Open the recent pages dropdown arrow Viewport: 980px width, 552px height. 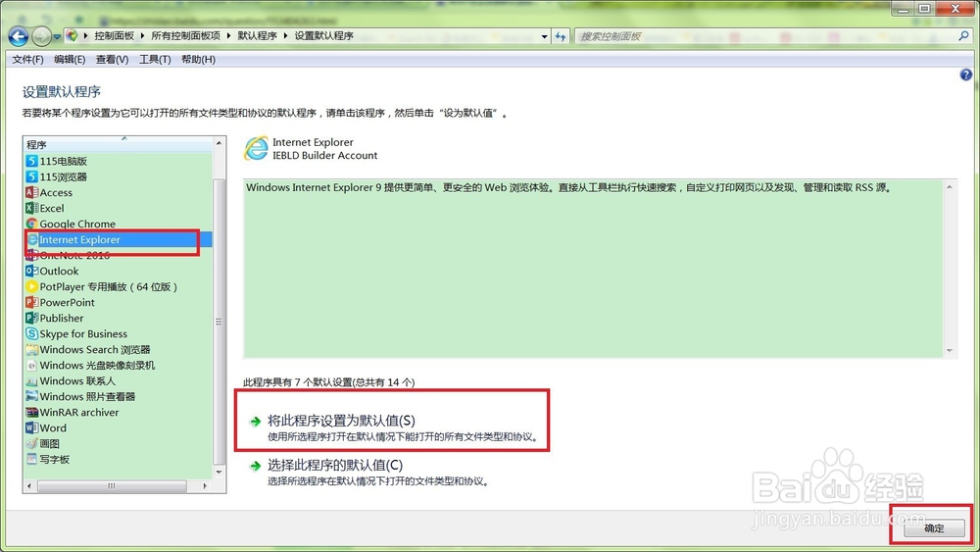point(57,37)
